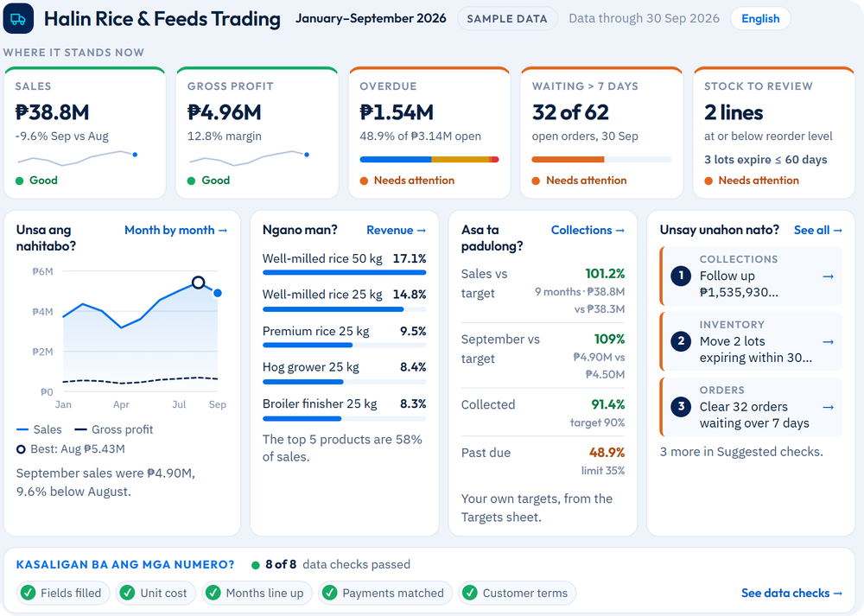Screen dimensions: 864x616
Task: Click the Well-milled rice 25 kg row
Action: pos(345,302)
